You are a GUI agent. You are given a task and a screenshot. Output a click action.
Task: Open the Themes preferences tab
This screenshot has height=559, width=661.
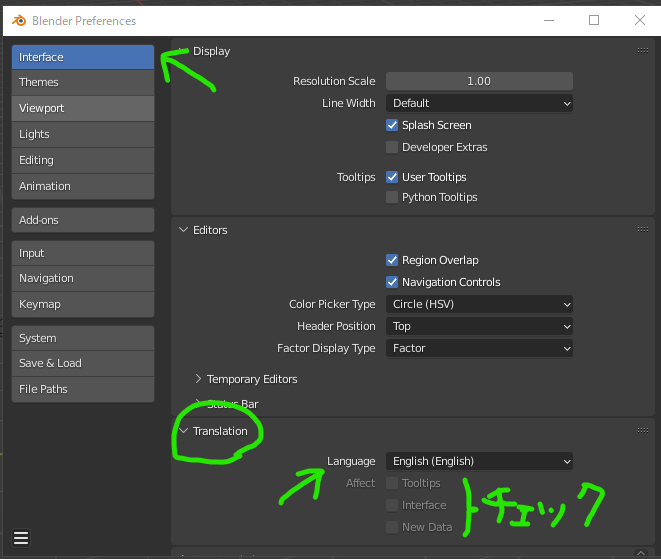pyautogui.click(x=83, y=82)
